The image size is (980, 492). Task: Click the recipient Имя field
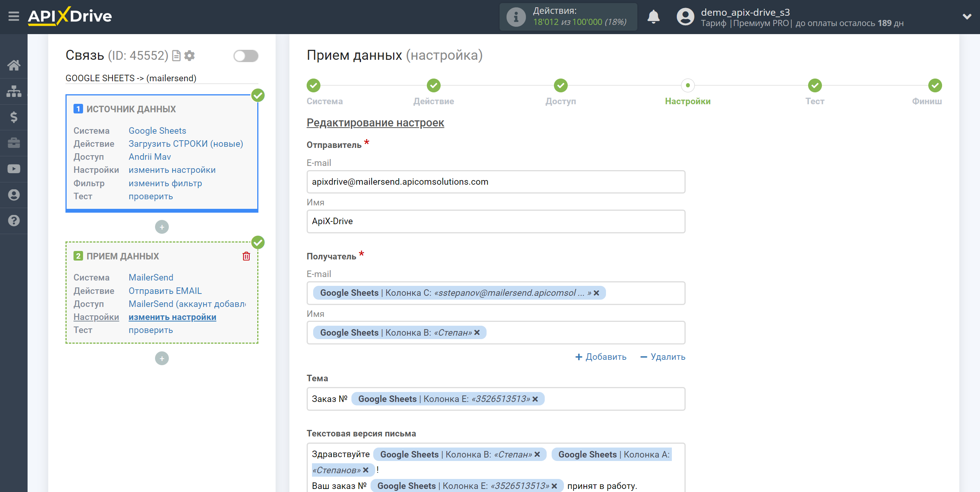(x=496, y=333)
